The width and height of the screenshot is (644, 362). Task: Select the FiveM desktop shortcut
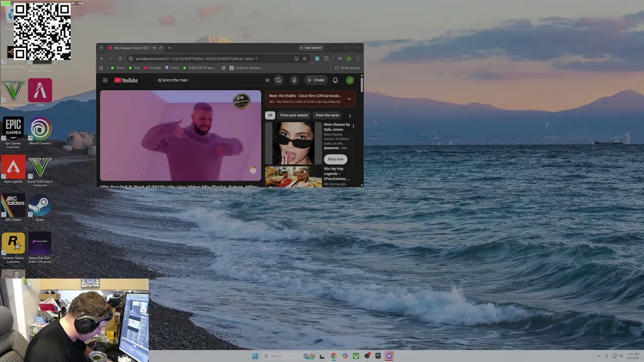pos(40,93)
